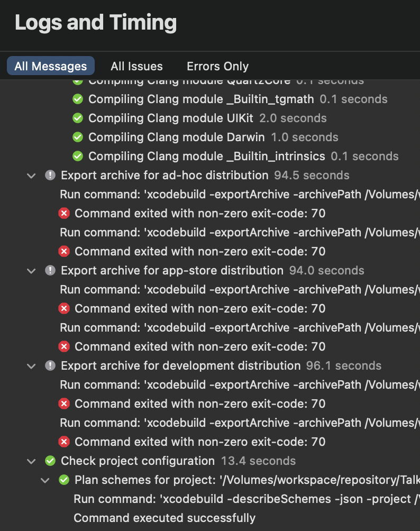The image size is (420, 531).
Task: Collapse Export archive for ad-hoc distribution
Action: pyautogui.click(x=32, y=176)
